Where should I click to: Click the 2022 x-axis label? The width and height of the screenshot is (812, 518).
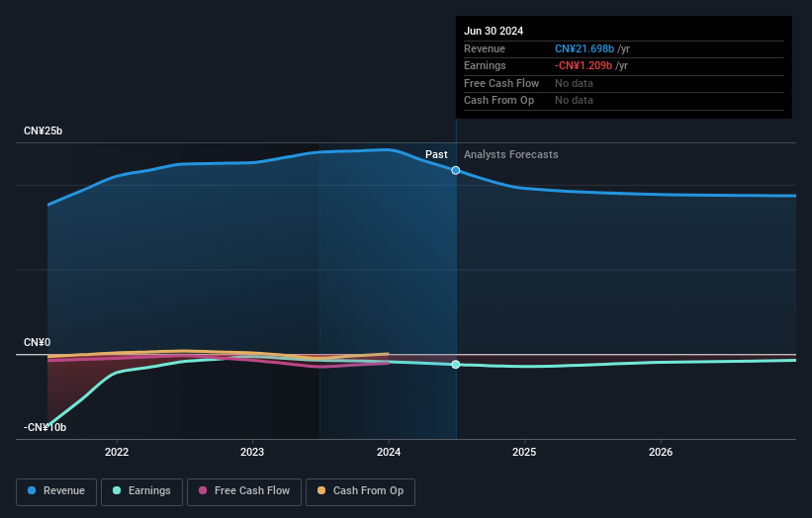(117, 452)
